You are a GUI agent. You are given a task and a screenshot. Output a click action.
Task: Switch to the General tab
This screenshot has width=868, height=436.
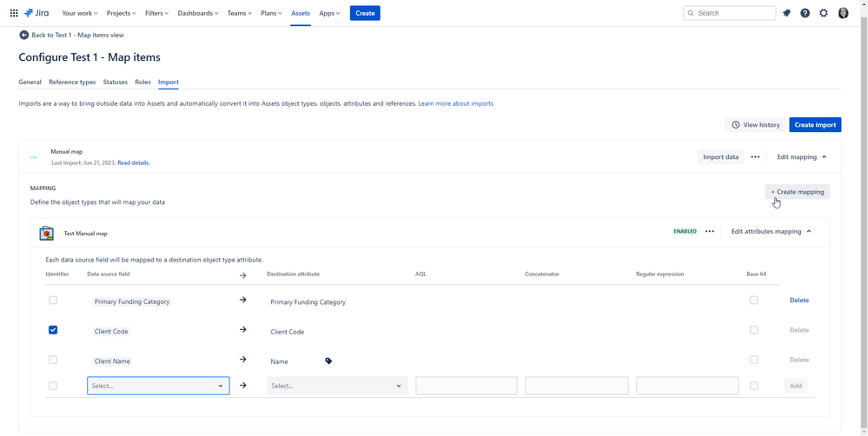(30, 82)
